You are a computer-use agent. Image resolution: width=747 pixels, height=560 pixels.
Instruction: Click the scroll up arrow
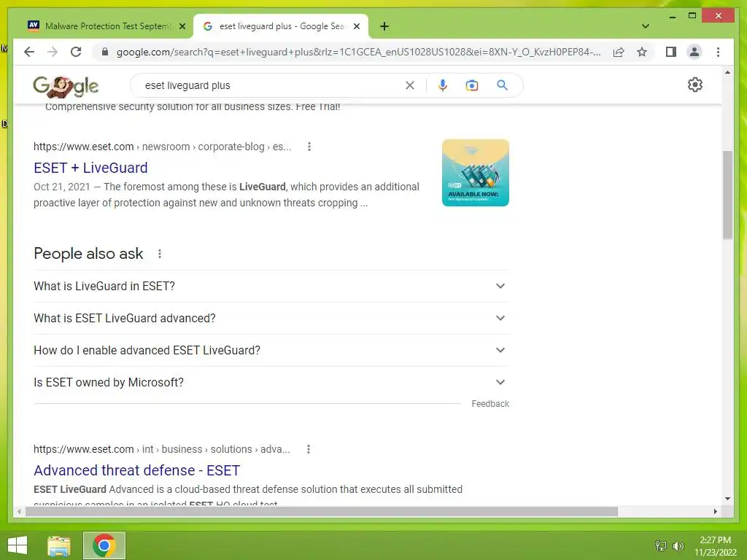point(727,72)
